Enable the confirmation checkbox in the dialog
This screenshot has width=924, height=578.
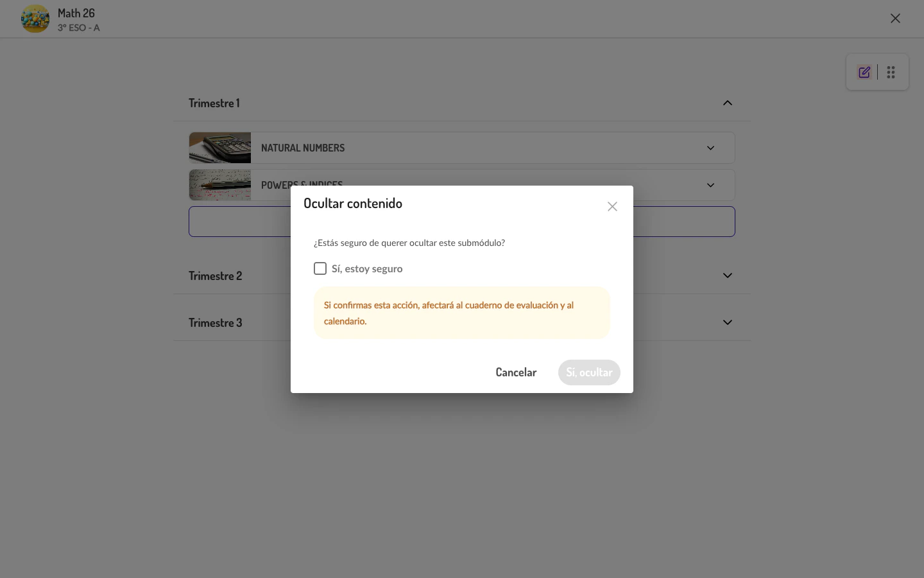(x=320, y=268)
